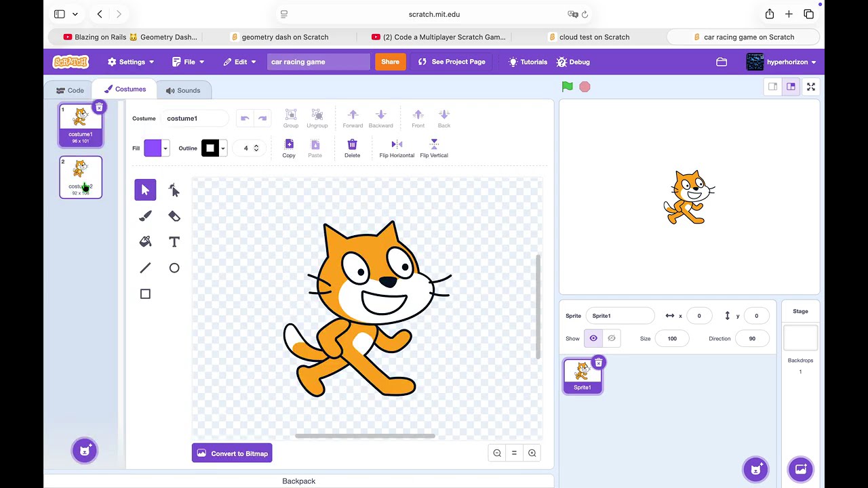The image size is (868, 488).
Task: Click the Choose a Costume button
Action: 85,451
